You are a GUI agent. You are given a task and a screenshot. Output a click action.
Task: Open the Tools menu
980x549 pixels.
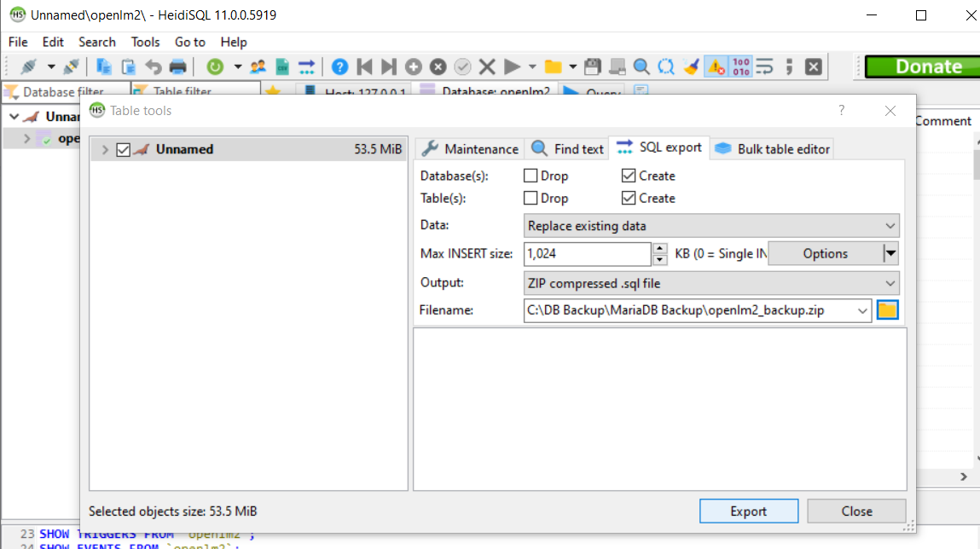145,42
